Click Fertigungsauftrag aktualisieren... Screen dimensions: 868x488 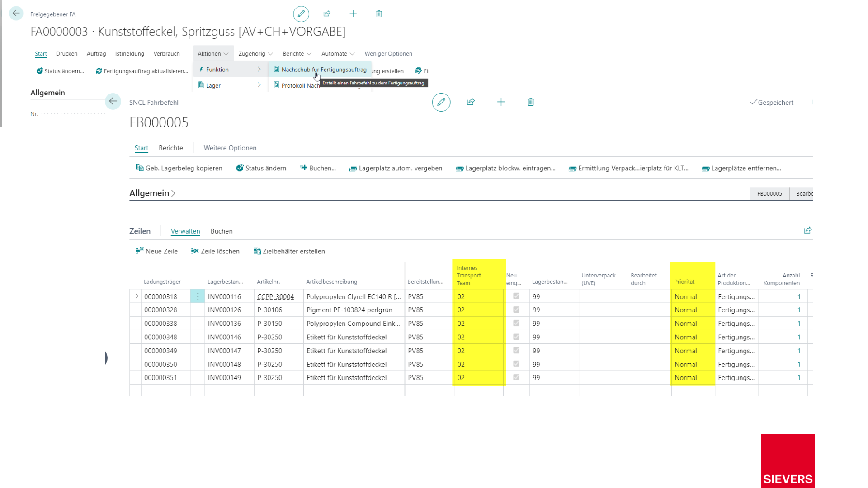[142, 71]
